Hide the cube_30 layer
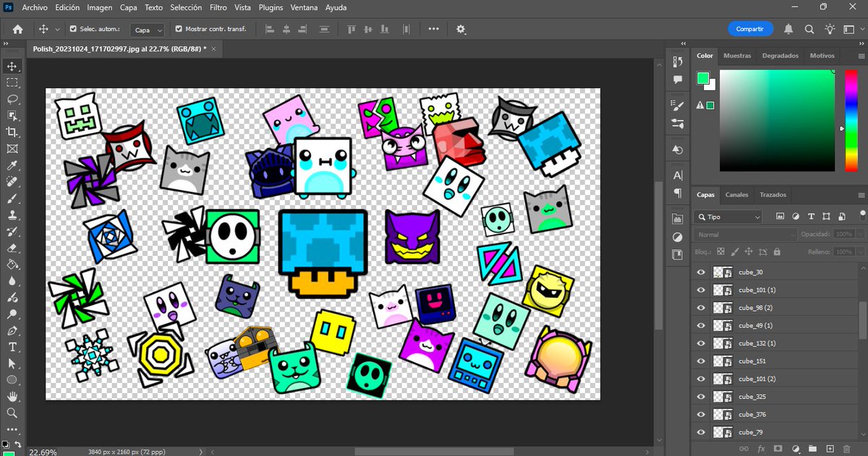Viewport: 868px width, 456px height. pyautogui.click(x=700, y=272)
